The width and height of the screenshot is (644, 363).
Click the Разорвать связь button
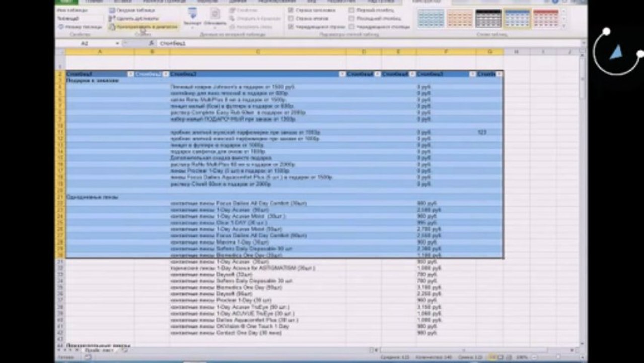251,27
